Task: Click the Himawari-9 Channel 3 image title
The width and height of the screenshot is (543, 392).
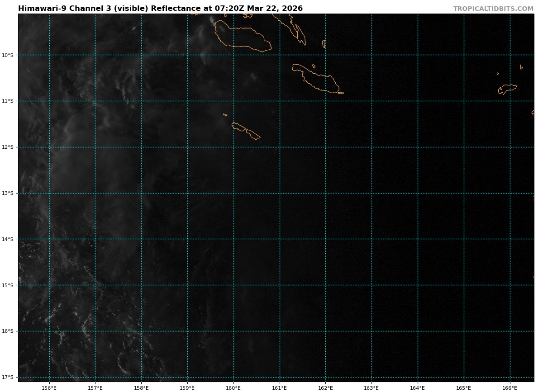Action: tap(160, 9)
